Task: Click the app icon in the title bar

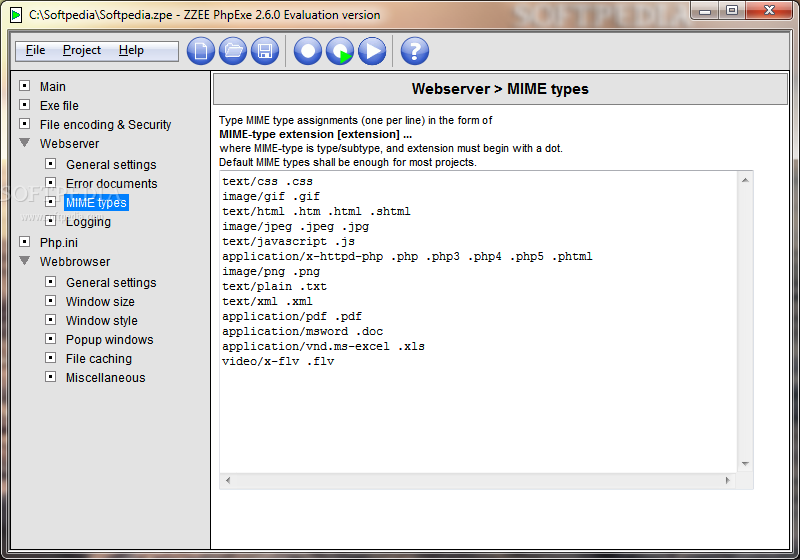Action: 16,15
